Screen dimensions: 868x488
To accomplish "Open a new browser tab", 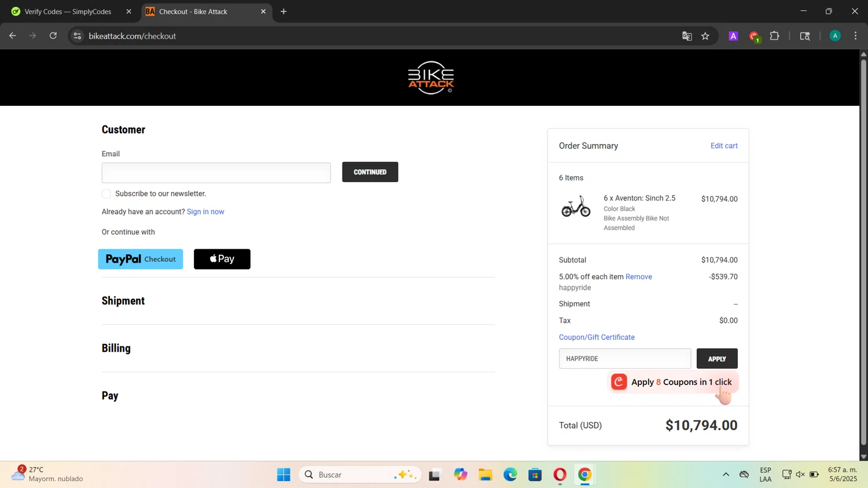I will (x=284, y=12).
